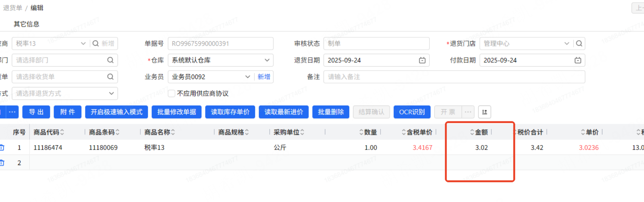Sort by 单价 column arrows

point(583,132)
